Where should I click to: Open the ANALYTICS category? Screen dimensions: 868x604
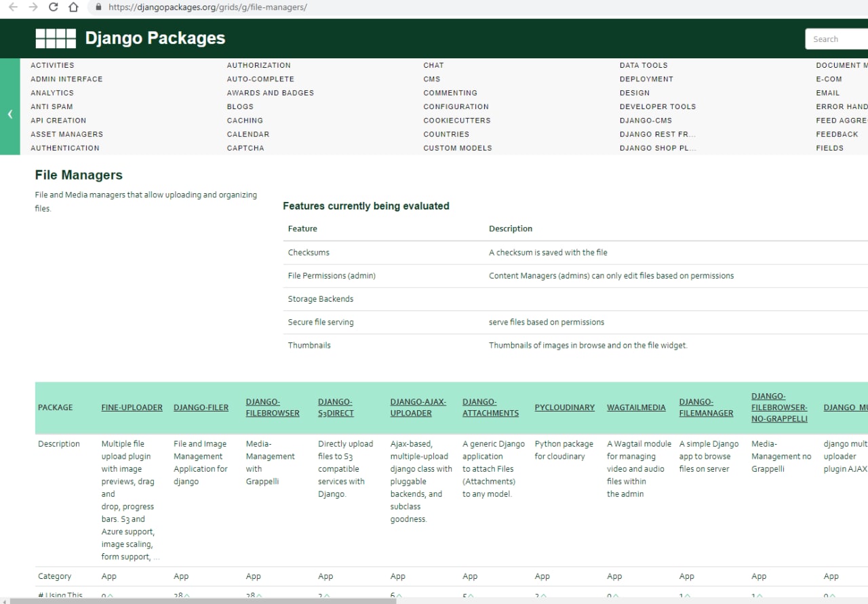tap(52, 93)
